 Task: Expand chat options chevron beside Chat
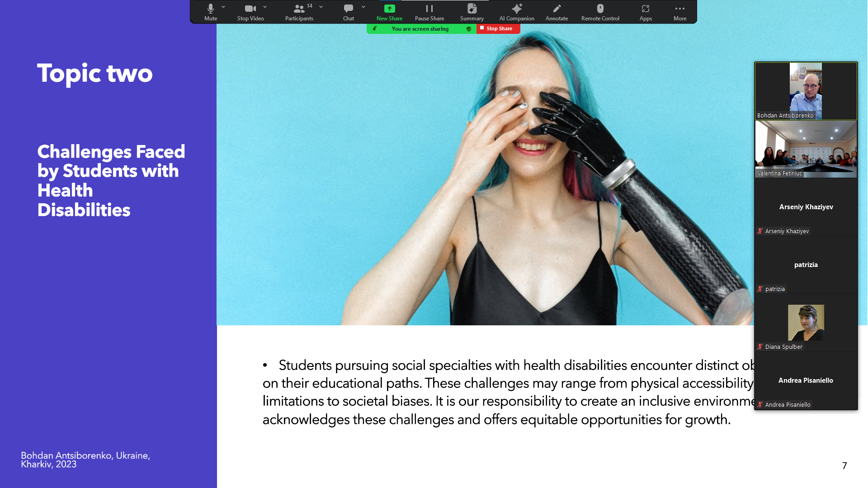(x=363, y=7)
